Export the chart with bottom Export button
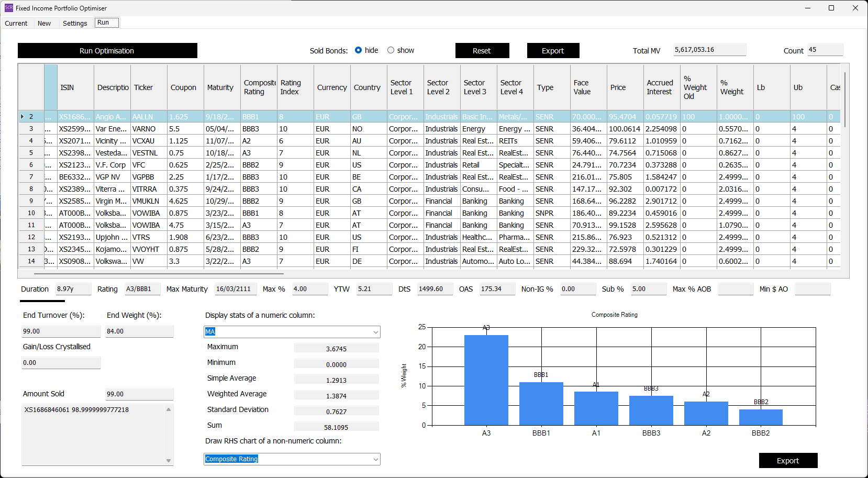The width and height of the screenshot is (868, 478). [x=788, y=461]
